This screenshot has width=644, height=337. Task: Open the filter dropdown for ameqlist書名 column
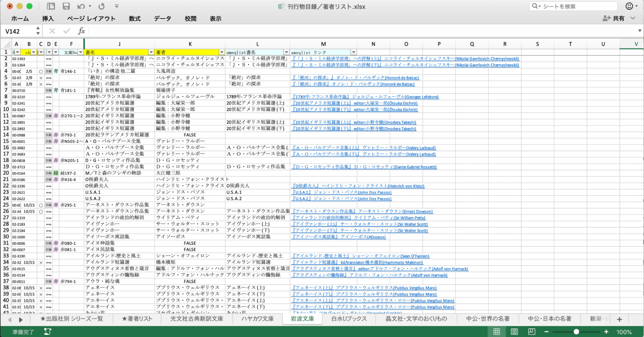click(x=286, y=52)
